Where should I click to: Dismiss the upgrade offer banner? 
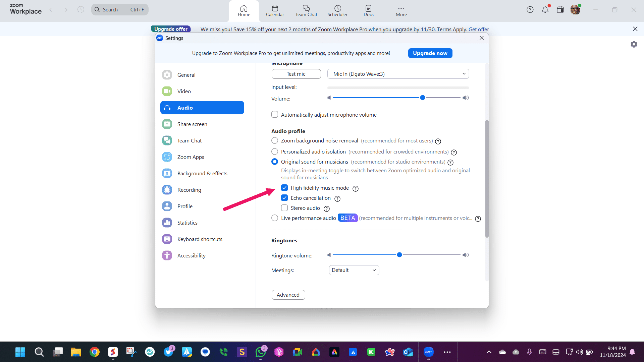[x=635, y=29]
